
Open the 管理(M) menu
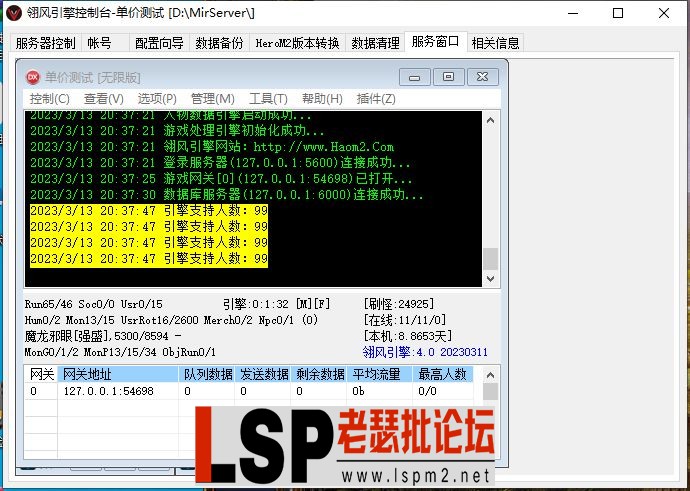pyautogui.click(x=213, y=99)
